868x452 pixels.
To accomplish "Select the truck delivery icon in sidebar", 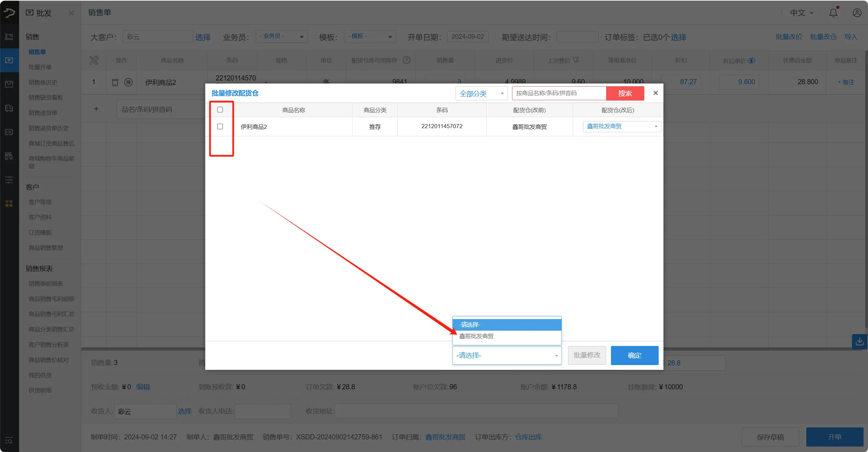I will pos(9,108).
